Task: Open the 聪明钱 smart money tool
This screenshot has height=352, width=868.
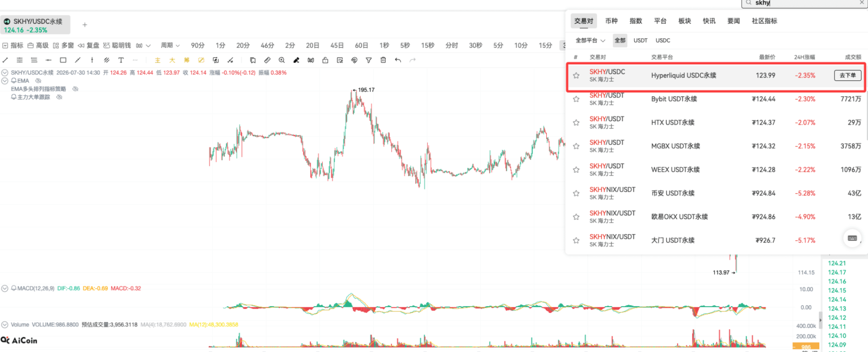Action: click(x=117, y=45)
